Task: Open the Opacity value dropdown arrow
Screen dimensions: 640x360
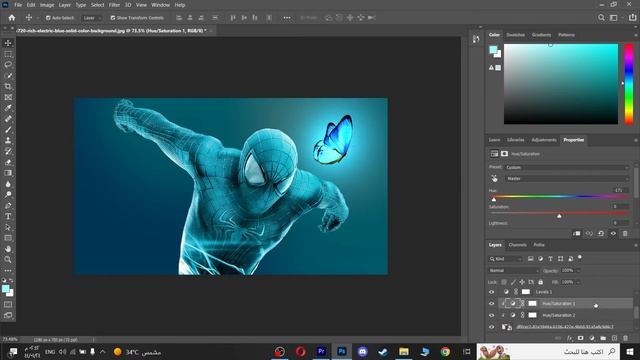Action: [x=578, y=271]
